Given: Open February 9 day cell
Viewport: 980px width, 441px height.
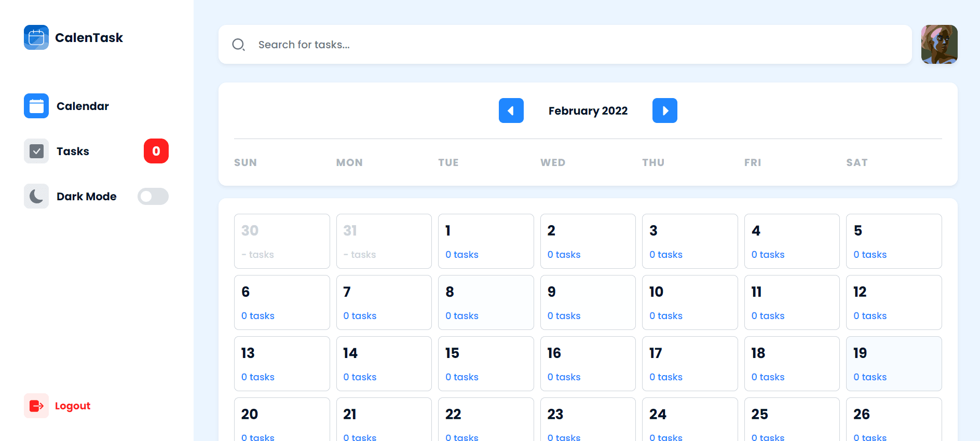Looking at the screenshot, I should [x=588, y=302].
